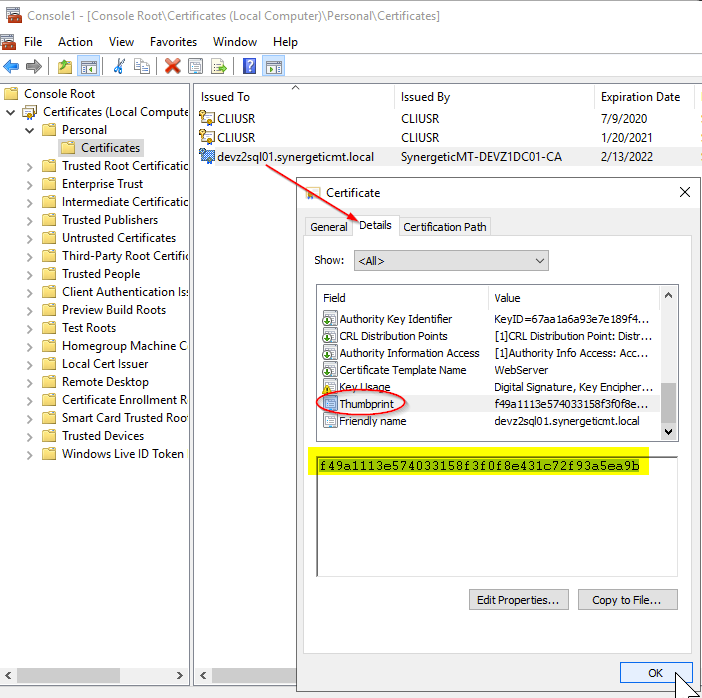Image resolution: width=702 pixels, height=698 pixels.
Task: Click the Edit Properties... button
Action: click(x=518, y=600)
